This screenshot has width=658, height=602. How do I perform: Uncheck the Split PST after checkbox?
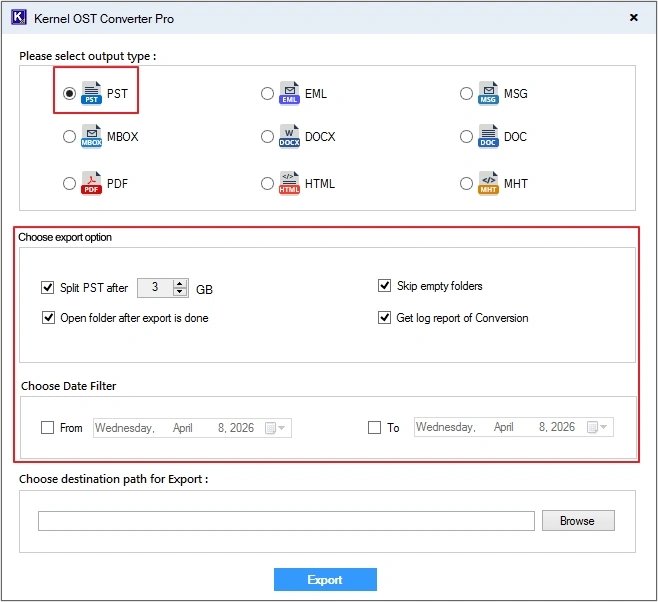(48, 288)
